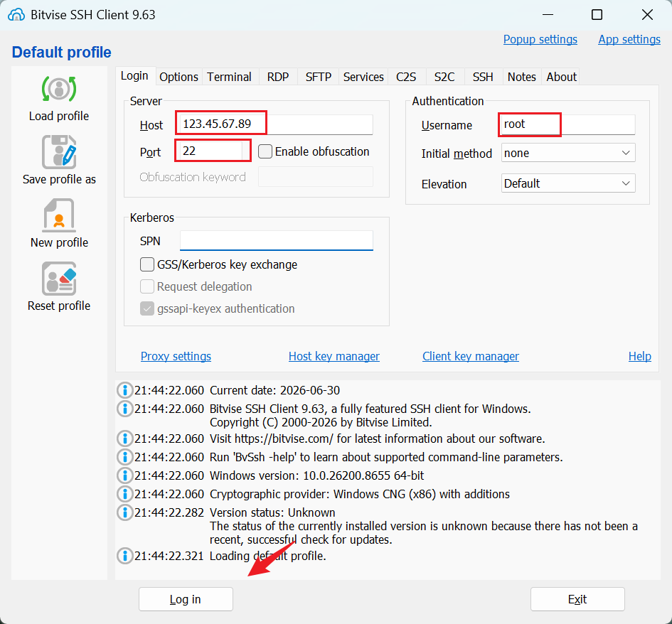Image resolution: width=672 pixels, height=624 pixels.
Task: Click the Bitvise cloud logo in title bar
Action: pyautogui.click(x=16, y=14)
